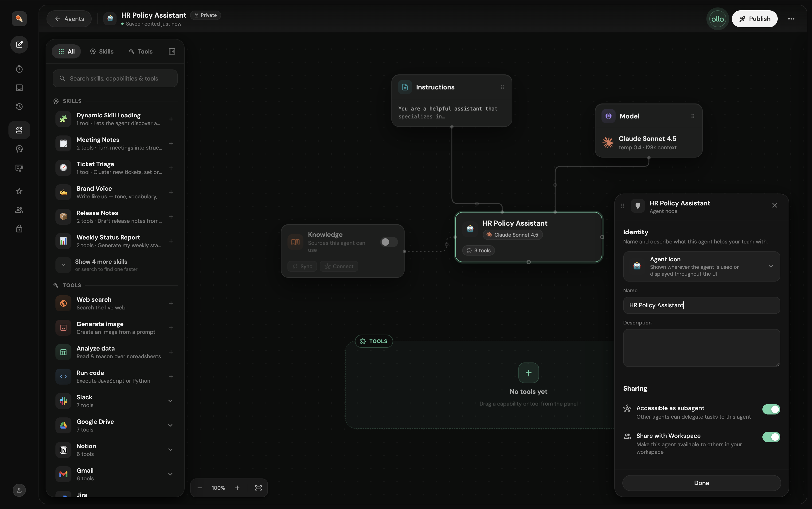
Task: Add the Dynamic Skill Loading skill with plus
Action: coord(171,119)
